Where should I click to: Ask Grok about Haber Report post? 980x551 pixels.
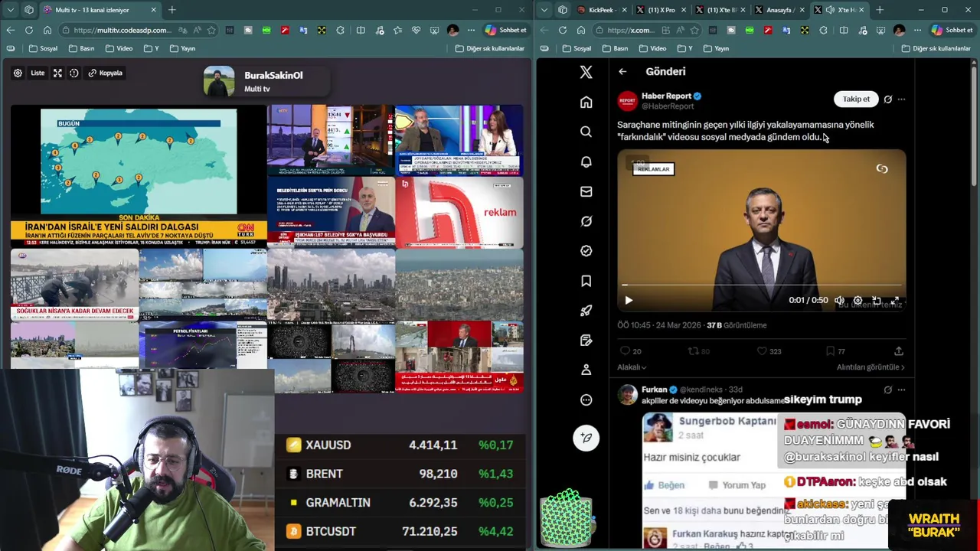pos(888,99)
